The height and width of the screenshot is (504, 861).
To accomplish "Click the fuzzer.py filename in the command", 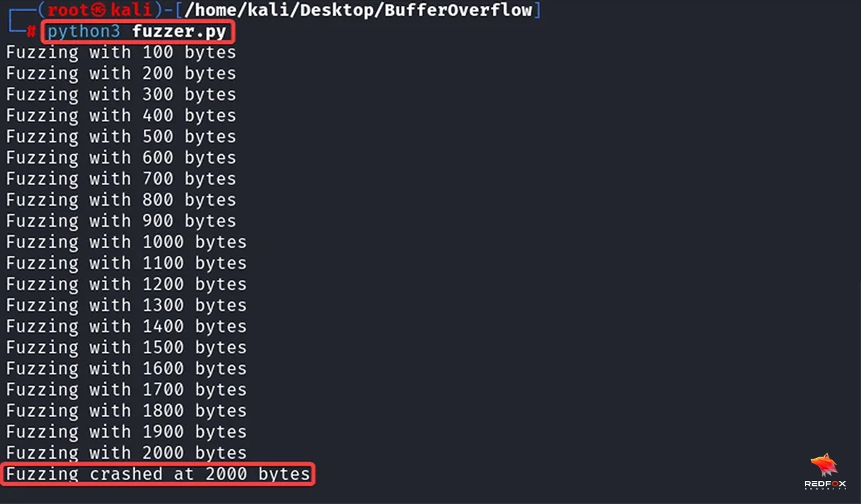I will (179, 32).
